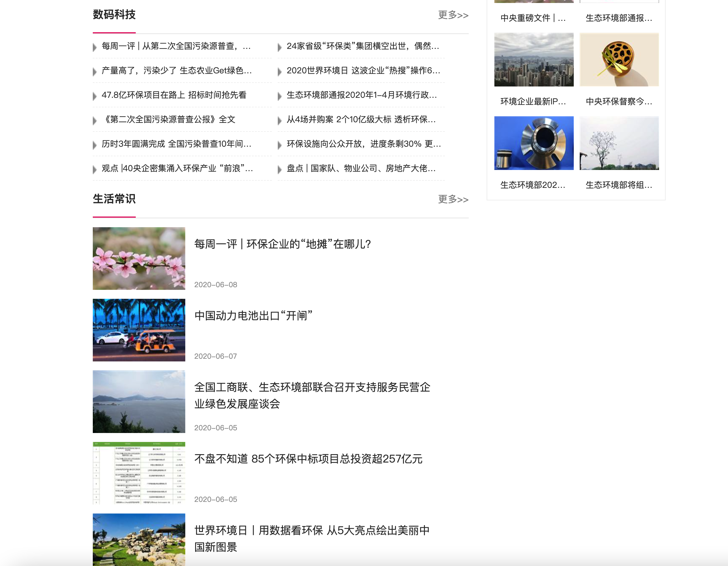Viewport: 728px width, 566px height.
Task: Open sidebar caption 中央重磅文件丨…
Action: coord(533,18)
